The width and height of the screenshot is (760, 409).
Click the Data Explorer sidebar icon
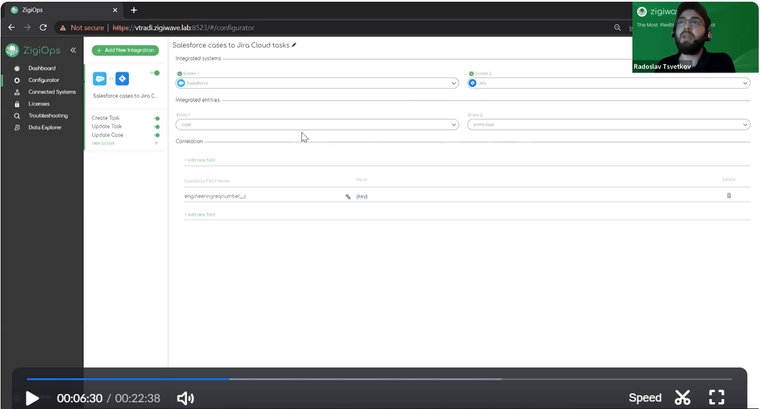click(x=17, y=128)
